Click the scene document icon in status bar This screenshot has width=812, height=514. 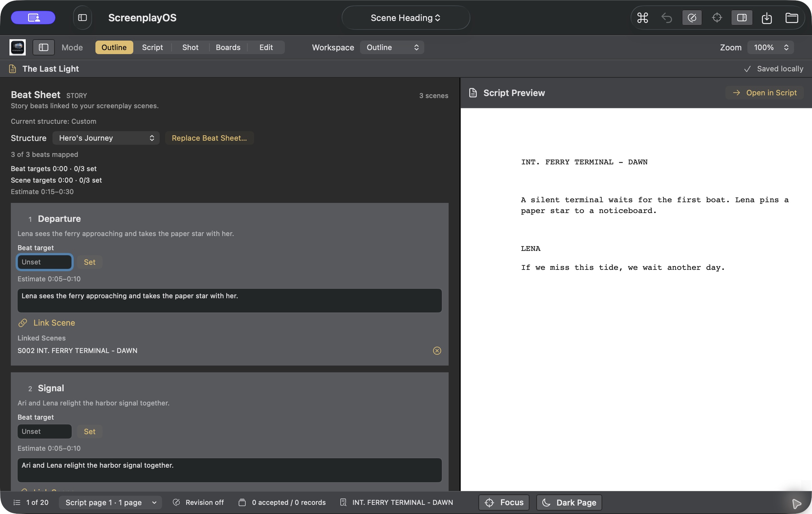click(343, 503)
